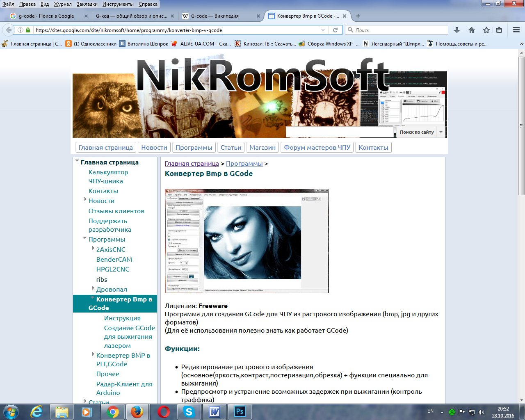525x420 pixels.
Task: Click the 'Поиск по сайту' button
Action: click(417, 132)
